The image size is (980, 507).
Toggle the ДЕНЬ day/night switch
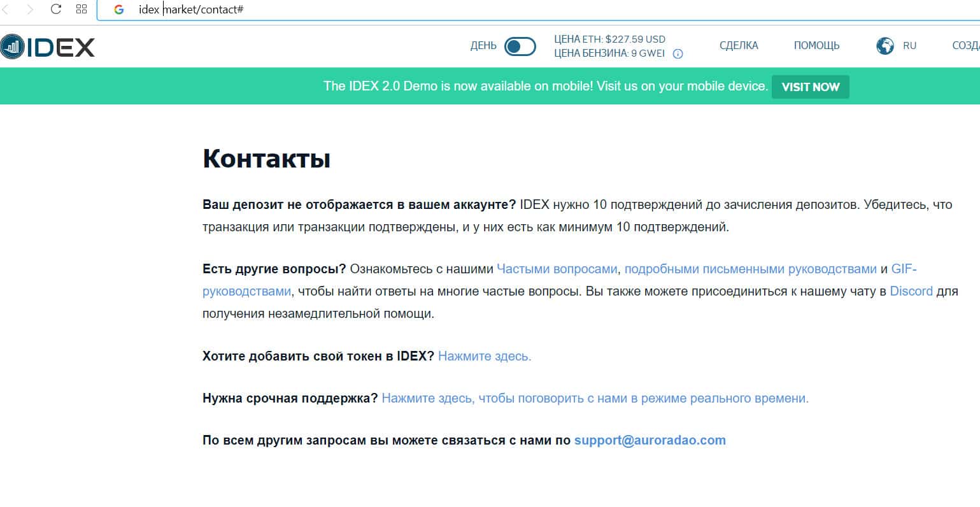click(520, 46)
